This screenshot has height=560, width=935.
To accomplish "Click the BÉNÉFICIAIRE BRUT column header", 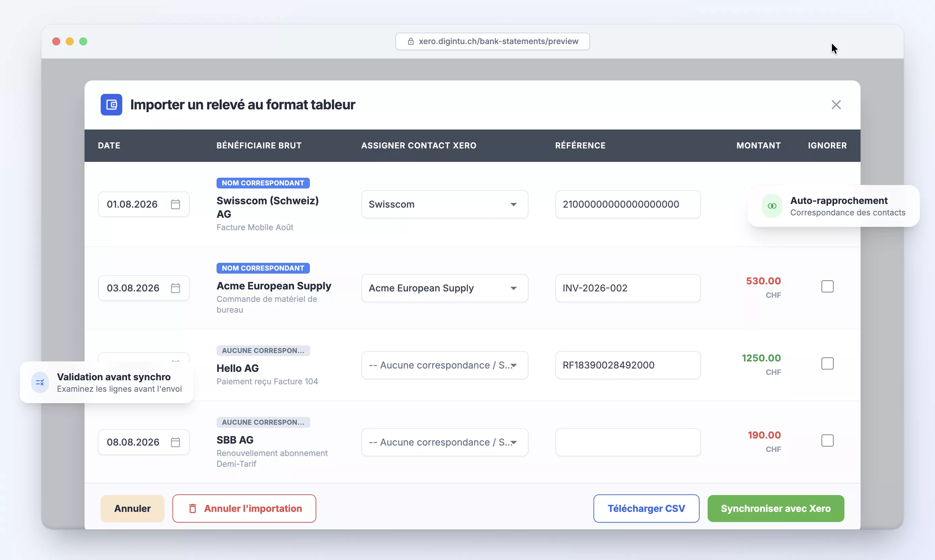I will pyautogui.click(x=259, y=145).
